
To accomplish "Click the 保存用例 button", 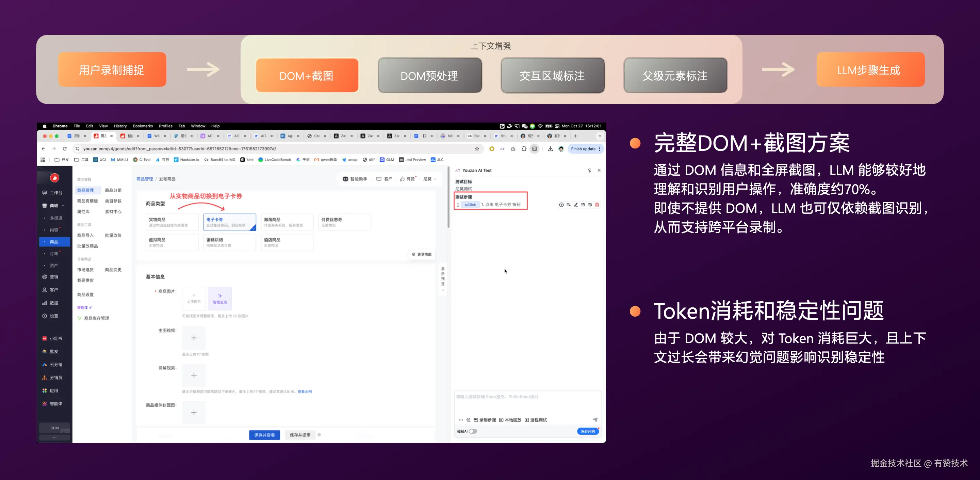I will (588, 431).
